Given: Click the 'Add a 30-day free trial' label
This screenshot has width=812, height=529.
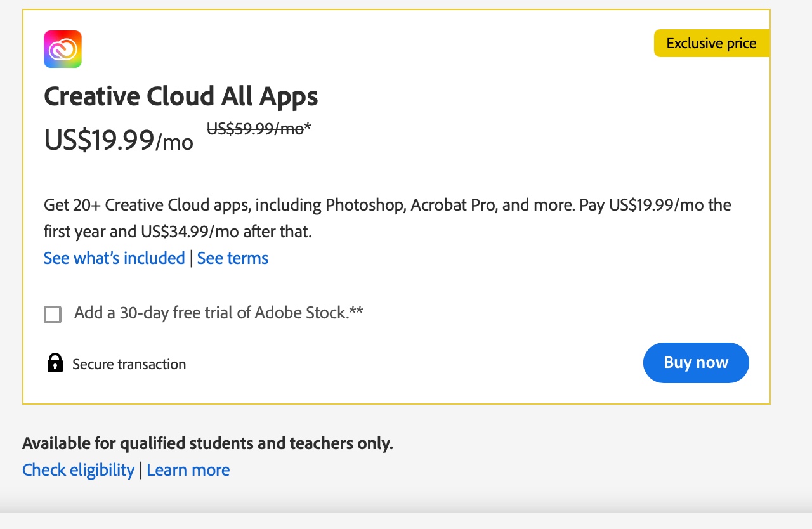Looking at the screenshot, I should (218, 312).
